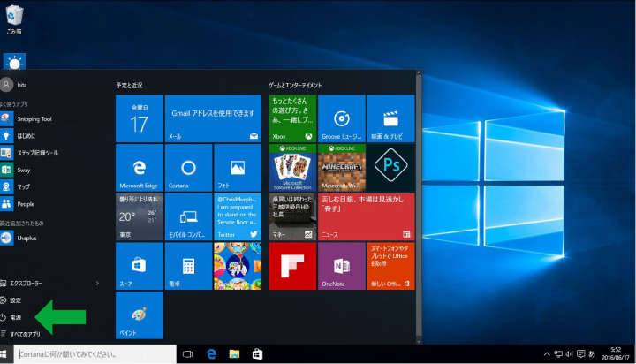Open エクスプローラー in the Start menu
Viewport: 636px width, 364px height.
point(21,284)
